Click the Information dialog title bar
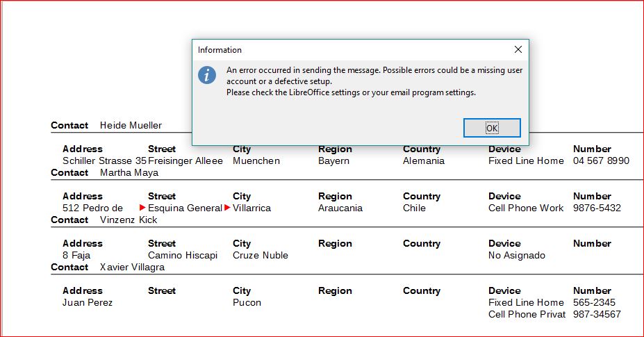 coord(347,50)
